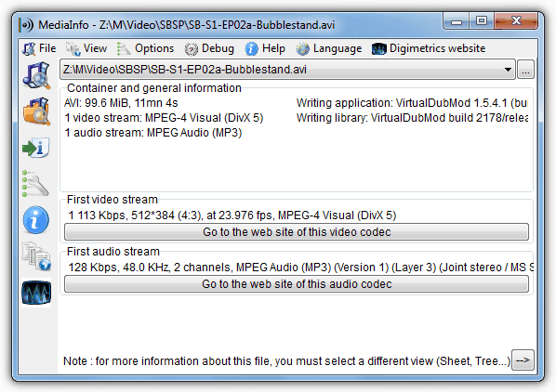Viewport: 556px width, 392px height.
Task: Open the Help menu
Action: [265, 48]
